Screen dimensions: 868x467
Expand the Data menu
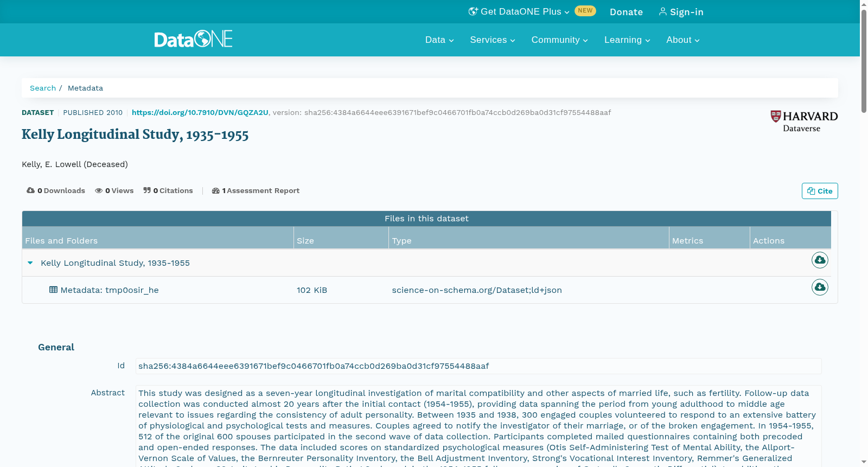[439, 40]
